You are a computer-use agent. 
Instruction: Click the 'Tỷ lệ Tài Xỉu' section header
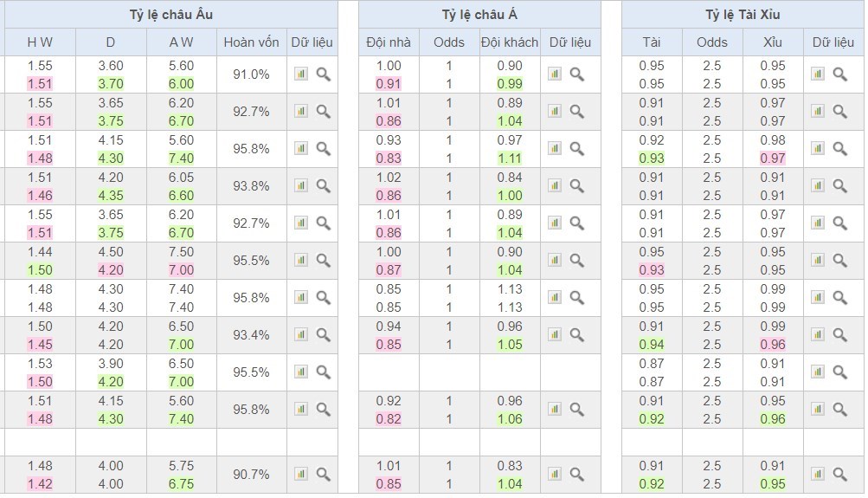(x=743, y=15)
